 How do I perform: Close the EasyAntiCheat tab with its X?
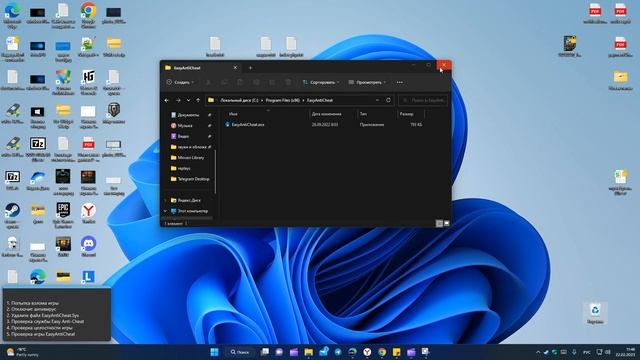tap(235, 68)
